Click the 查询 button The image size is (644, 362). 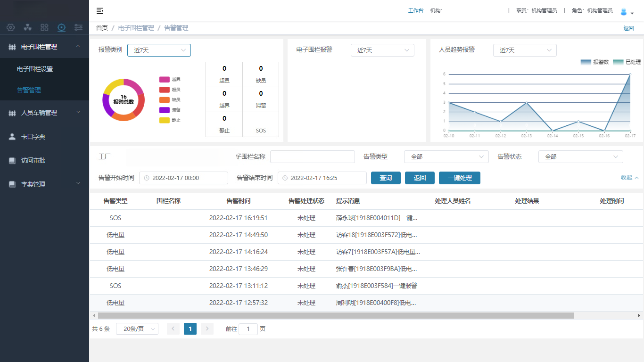(x=386, y=178)
